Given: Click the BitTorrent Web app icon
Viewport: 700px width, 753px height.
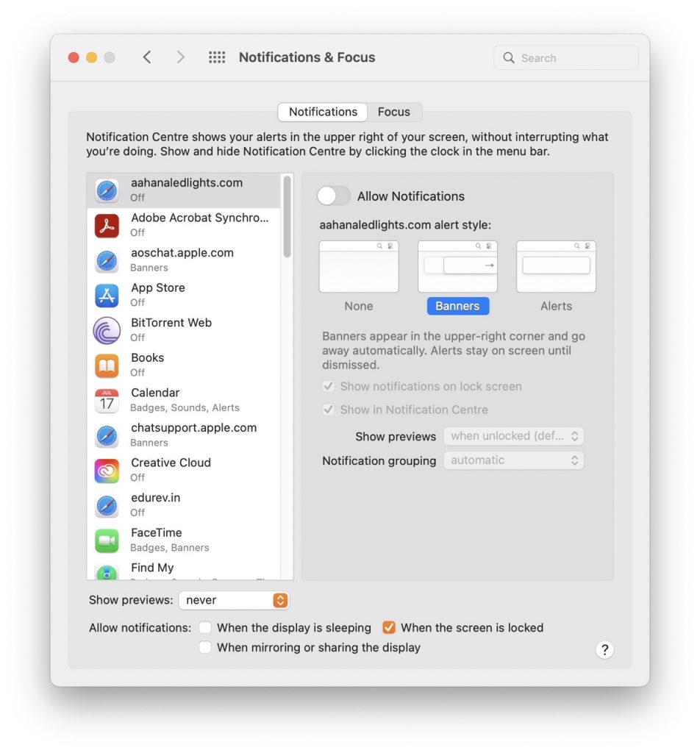Looking at the screenshot, I should tap(107, 329).
